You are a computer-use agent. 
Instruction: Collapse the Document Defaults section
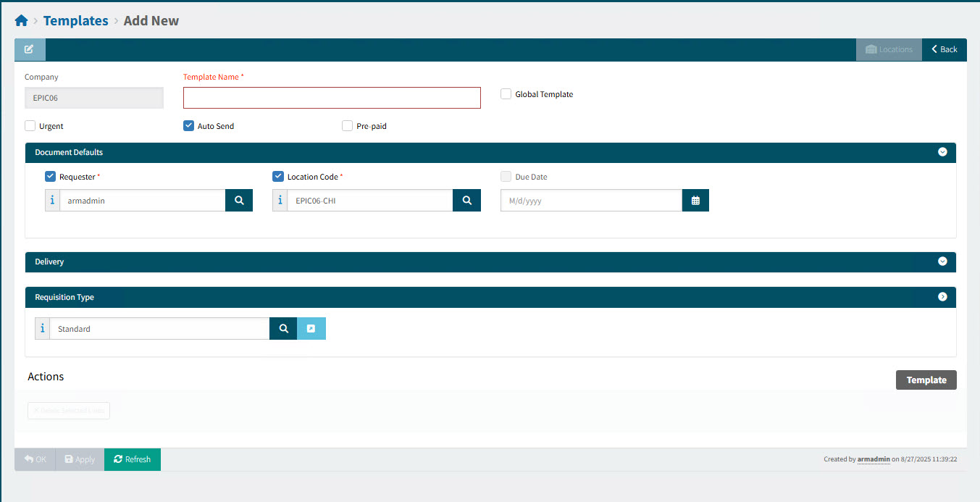942,152
